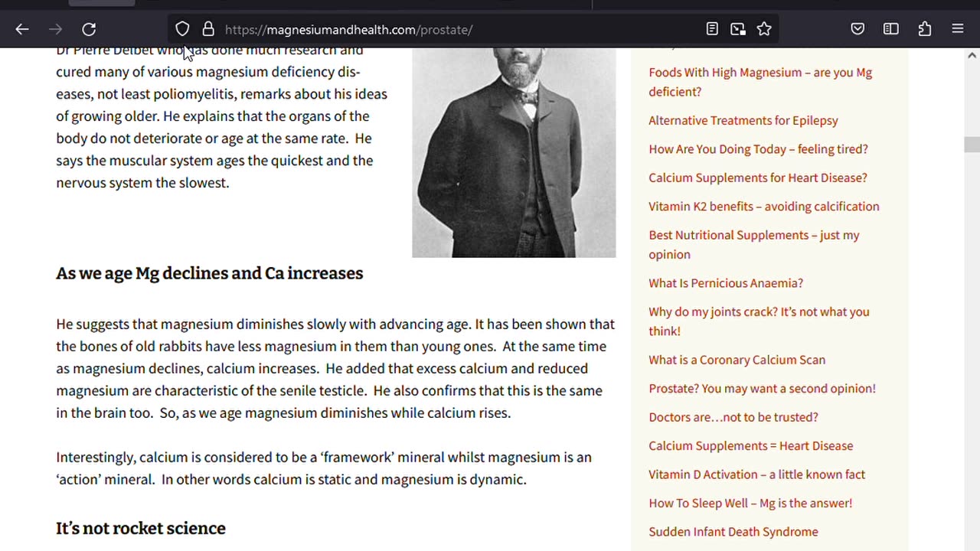Toggle reader view for this page
The height and width of the screenshot is (551, 980).
click(712, 29)
